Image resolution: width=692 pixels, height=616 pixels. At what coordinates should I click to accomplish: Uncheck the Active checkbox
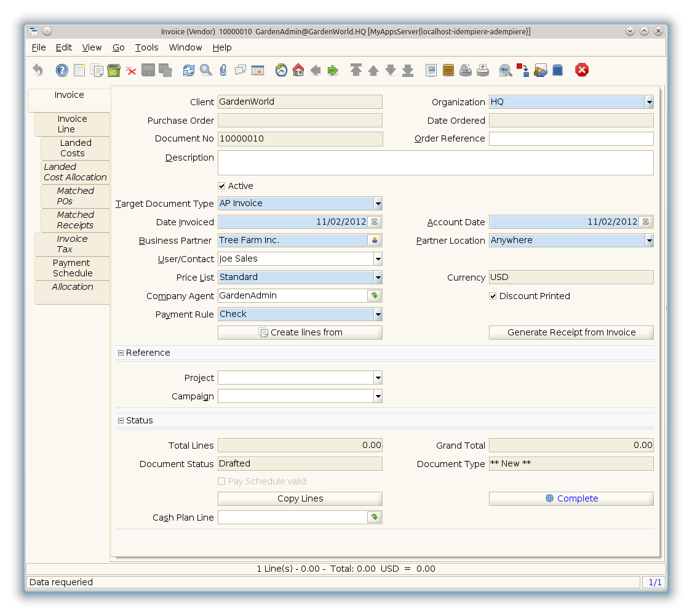[x=221, y=186]
